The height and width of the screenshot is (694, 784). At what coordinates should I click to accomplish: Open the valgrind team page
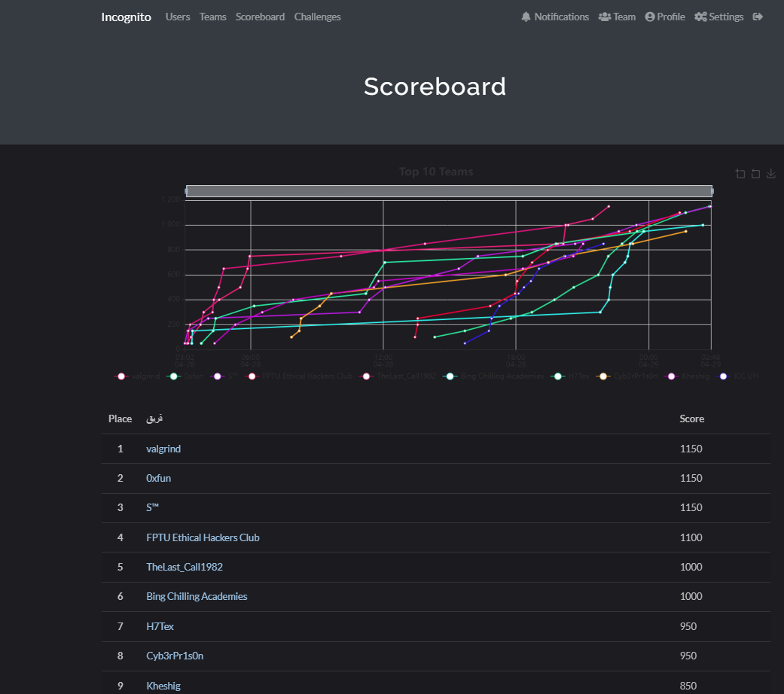[x=163, y=448]
